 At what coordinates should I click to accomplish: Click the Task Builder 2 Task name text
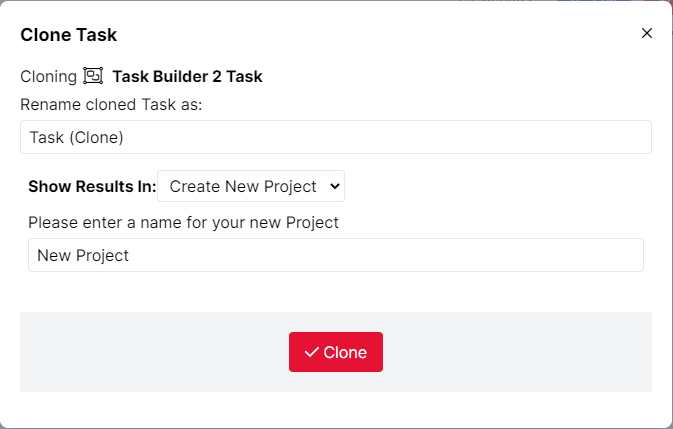coord(187,76)
